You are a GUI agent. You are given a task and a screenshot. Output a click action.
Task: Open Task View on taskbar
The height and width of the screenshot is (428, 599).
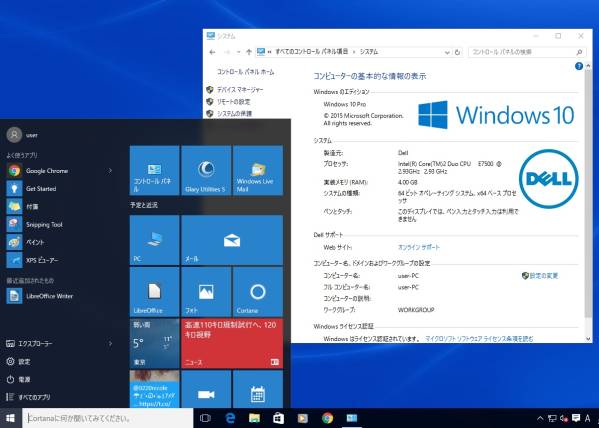(206, 418)
